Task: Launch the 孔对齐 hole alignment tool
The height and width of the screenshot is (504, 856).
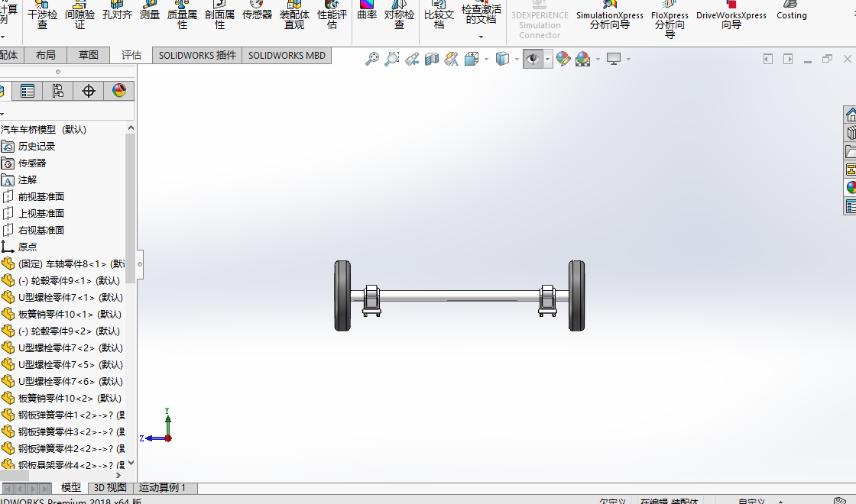Action: point(117,11)
